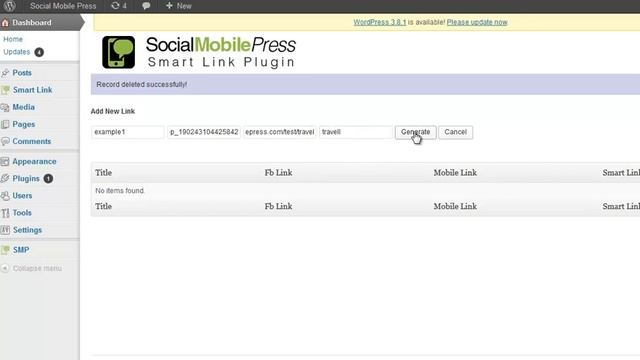640x360 pixels.
Task: Click the SocialMobilePress phone logo
Action: 118,52
